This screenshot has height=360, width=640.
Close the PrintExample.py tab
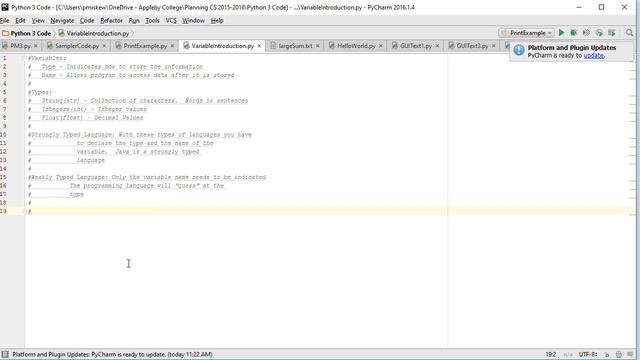coord(172,46)
